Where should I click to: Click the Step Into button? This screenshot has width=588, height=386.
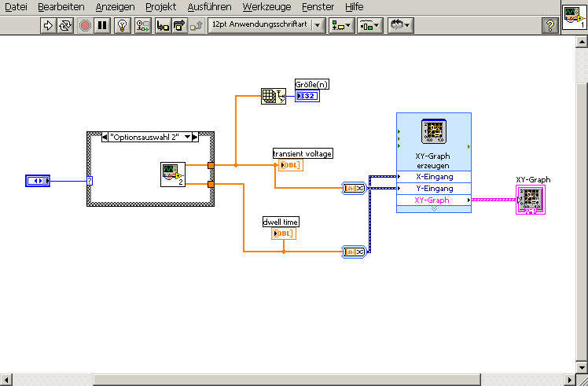pyautogui.click(x=164, y=25)
